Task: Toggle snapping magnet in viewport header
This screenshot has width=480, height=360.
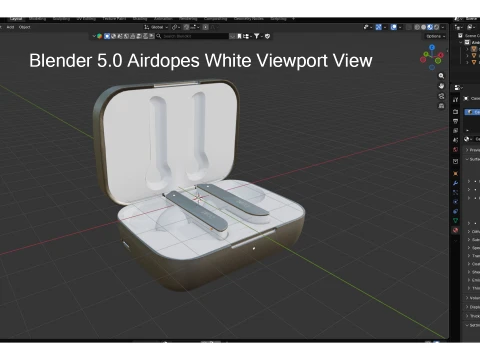Action: click(x=186, y=27)
